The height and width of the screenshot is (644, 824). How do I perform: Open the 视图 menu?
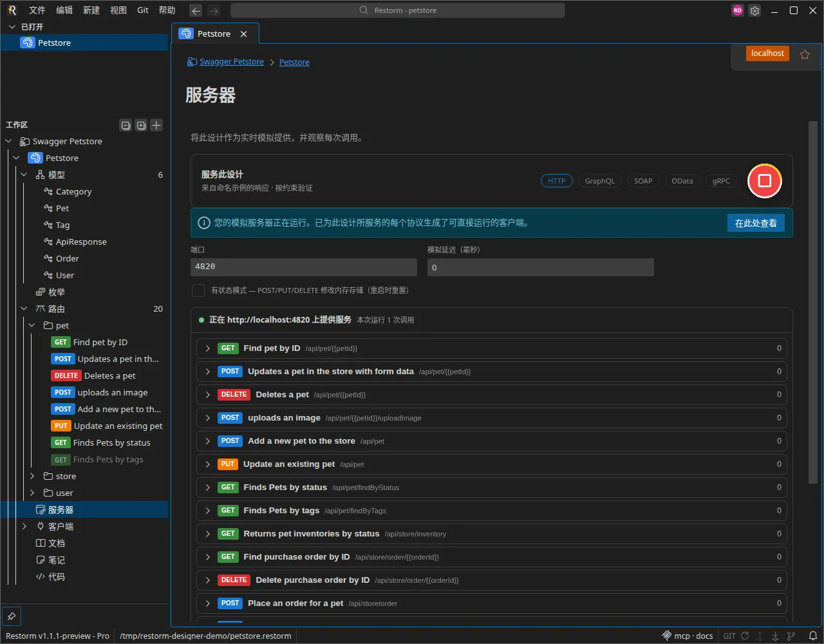point(118,10)
